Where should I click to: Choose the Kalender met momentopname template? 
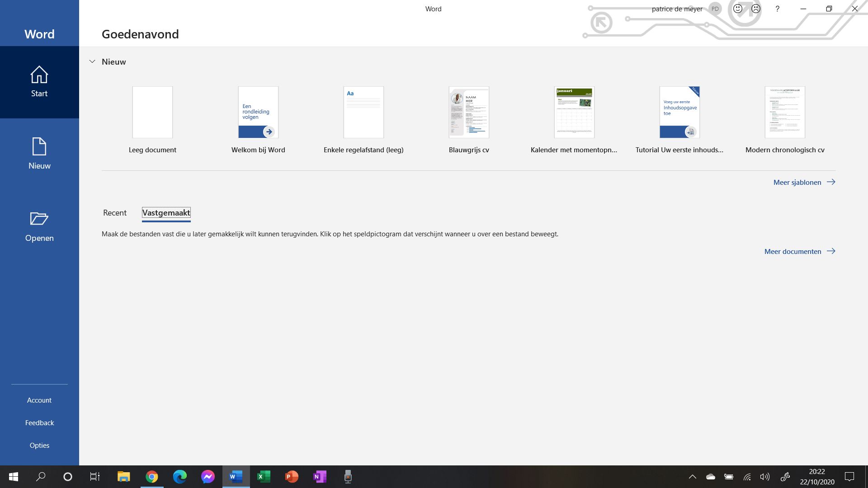pyautogui.click(x=574, y=120)
